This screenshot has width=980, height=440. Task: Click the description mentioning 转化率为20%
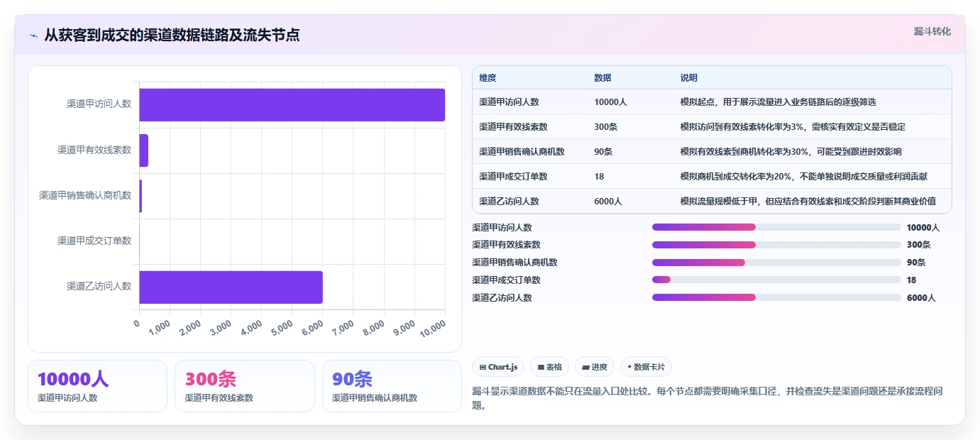pos(803,177)
